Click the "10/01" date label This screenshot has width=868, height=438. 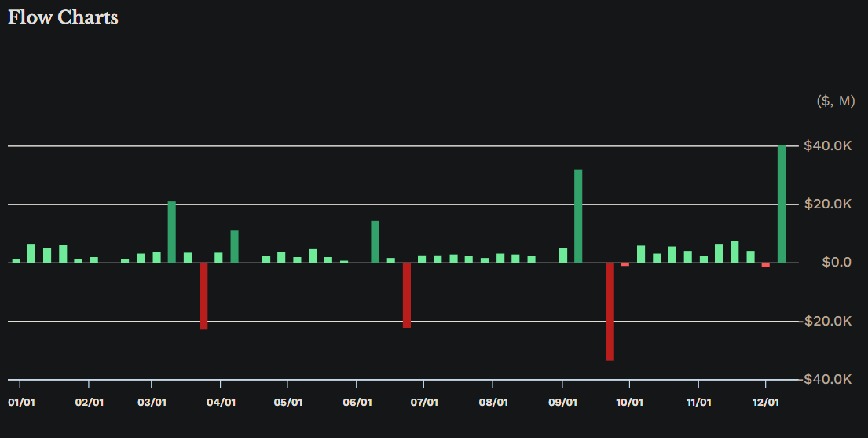click(629, 403)
